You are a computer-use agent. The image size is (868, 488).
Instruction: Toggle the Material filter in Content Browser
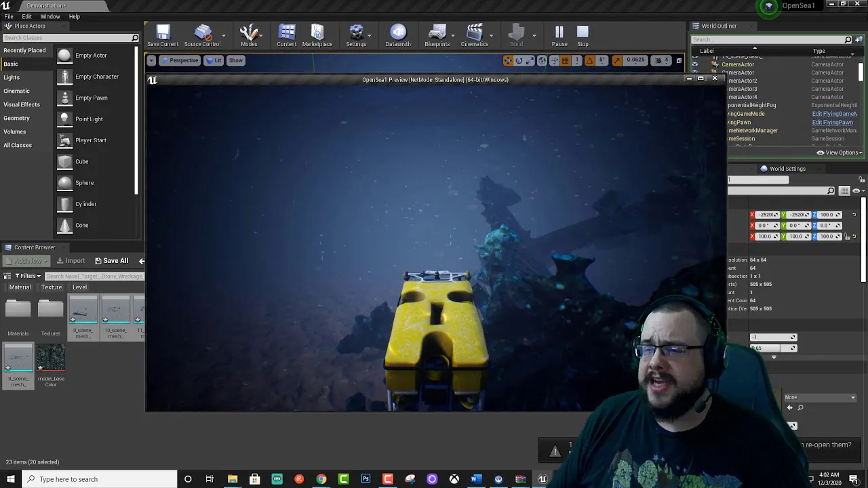(20, 287)
